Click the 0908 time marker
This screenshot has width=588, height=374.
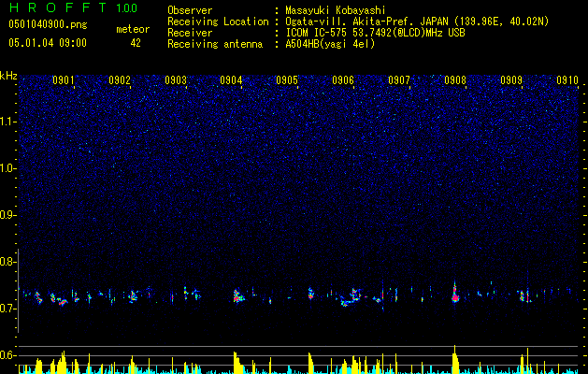tap(455, 80)
